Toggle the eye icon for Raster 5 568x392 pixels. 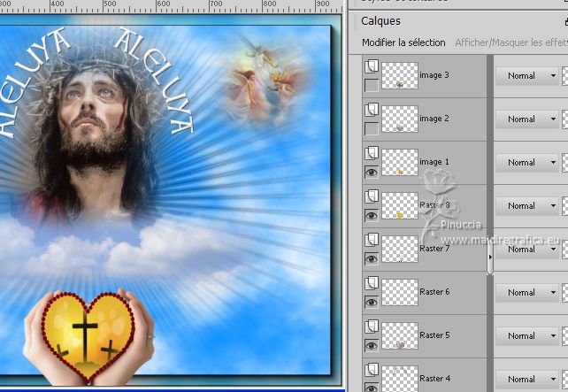[x=372, y=346]
